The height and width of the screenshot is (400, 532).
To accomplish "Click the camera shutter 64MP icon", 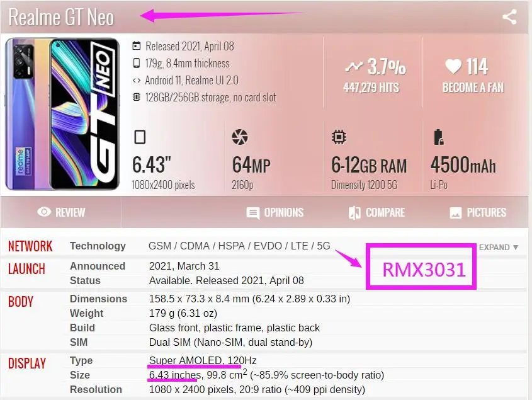I will 239,137.
